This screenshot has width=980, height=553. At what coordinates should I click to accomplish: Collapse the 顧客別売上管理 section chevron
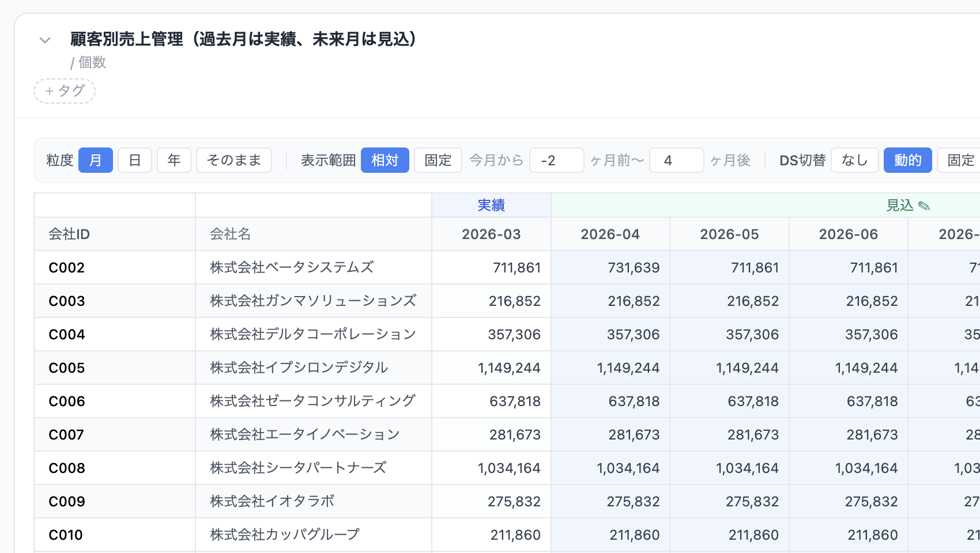[45, 40]
